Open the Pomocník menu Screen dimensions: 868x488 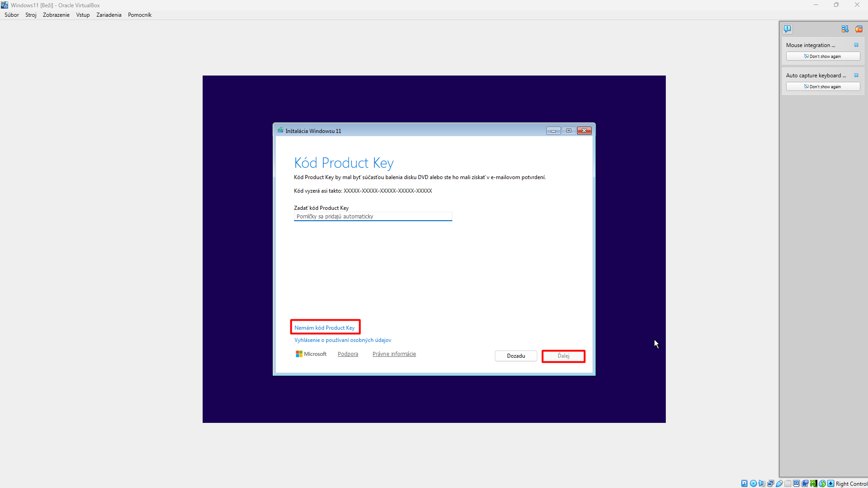pyautogui.click(x=139, y=15)
